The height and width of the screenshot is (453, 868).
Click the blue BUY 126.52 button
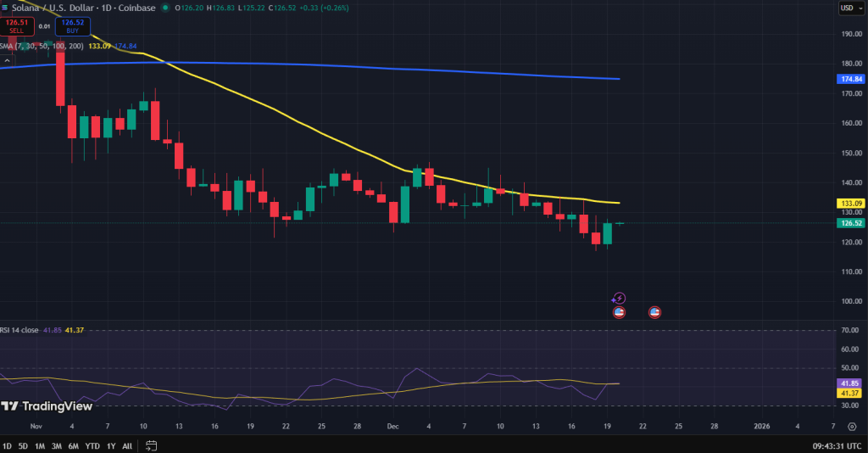pyautogui.click(x=73, y=26)
